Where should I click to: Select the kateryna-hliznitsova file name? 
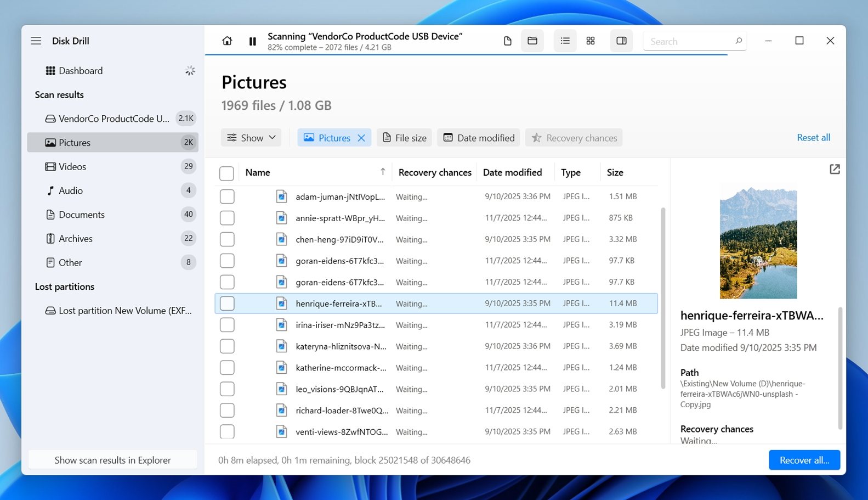341,346
